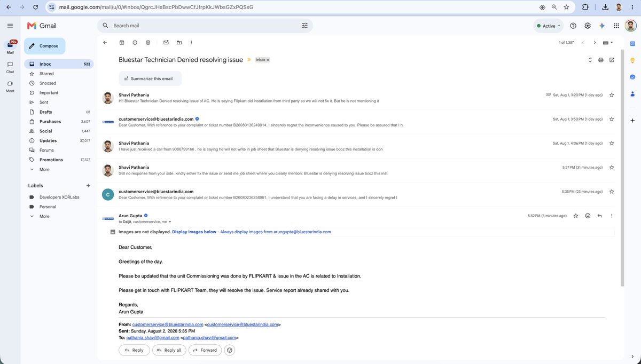Report spam with the exclamation icon
Viewport: 641px width, 364px height.
click(135, 43)
